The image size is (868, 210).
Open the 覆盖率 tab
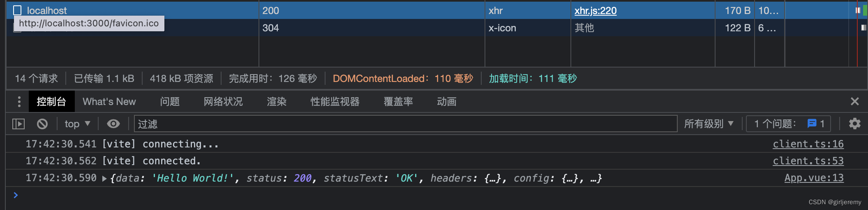point(398,101)
